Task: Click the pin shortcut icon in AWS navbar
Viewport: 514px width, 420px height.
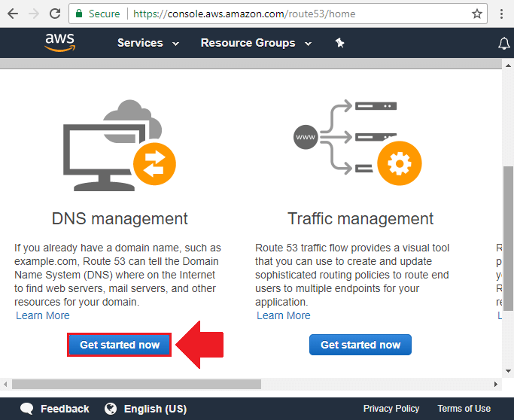Action: click(339, 43)
